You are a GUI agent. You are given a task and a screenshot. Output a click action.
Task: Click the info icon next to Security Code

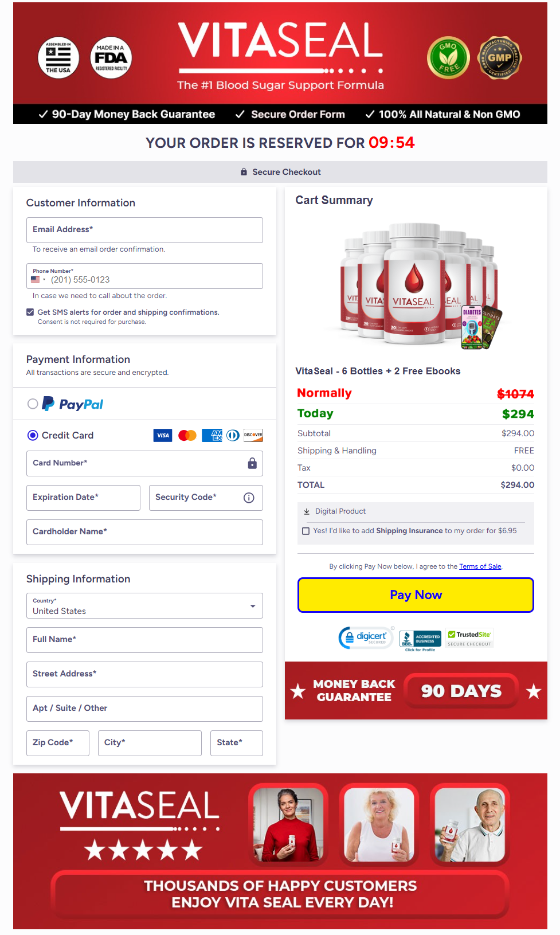click(248, 498)
